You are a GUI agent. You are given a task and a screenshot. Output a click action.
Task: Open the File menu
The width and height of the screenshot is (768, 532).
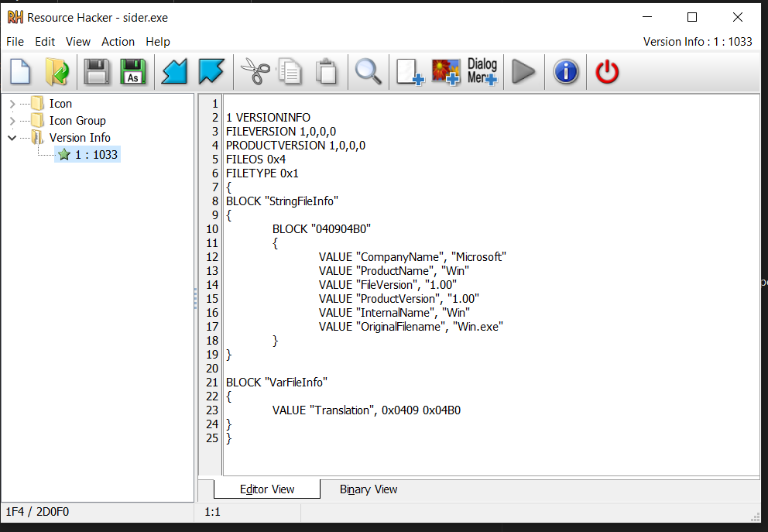[15, 42]
